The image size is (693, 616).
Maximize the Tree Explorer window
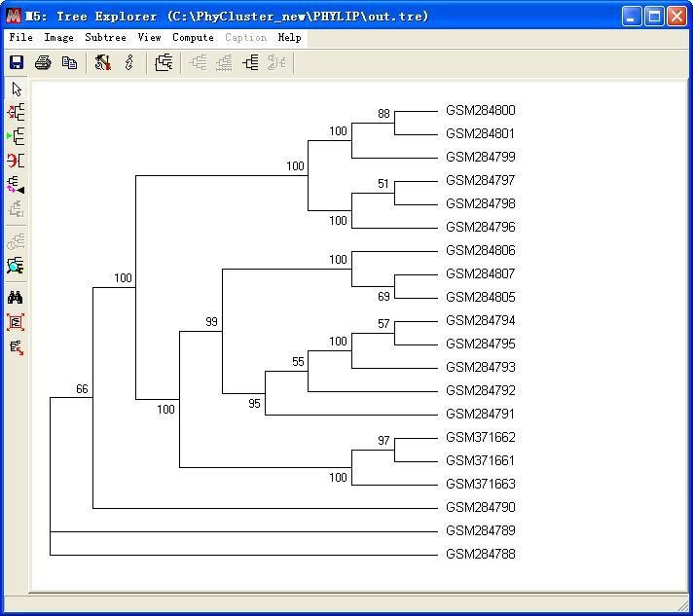coord(654,17)
